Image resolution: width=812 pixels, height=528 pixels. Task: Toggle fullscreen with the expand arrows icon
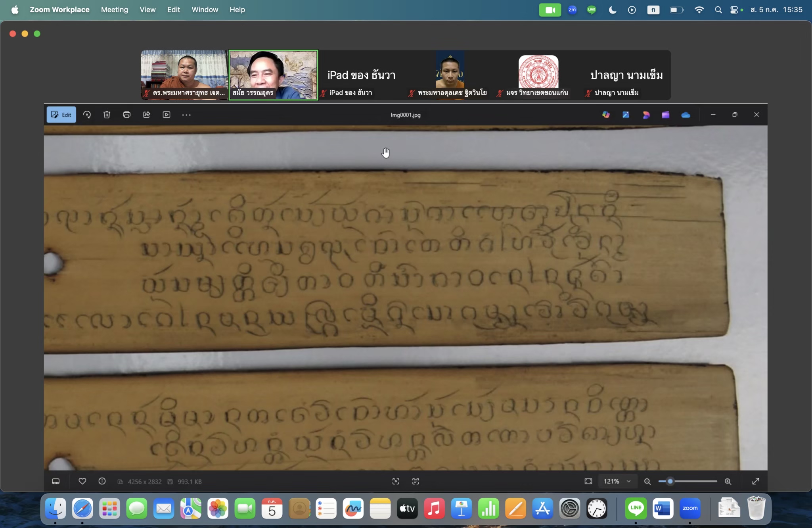[756, 481]
